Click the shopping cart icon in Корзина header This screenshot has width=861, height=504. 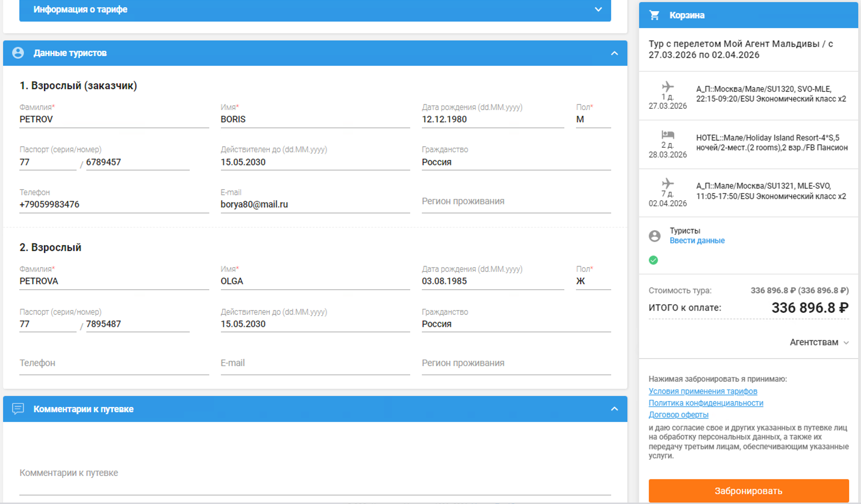(x=654, y=15)
